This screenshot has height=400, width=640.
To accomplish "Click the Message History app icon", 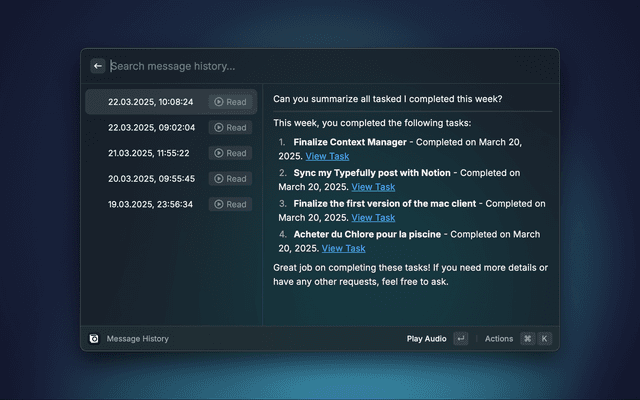I will [x=94, y=339].
